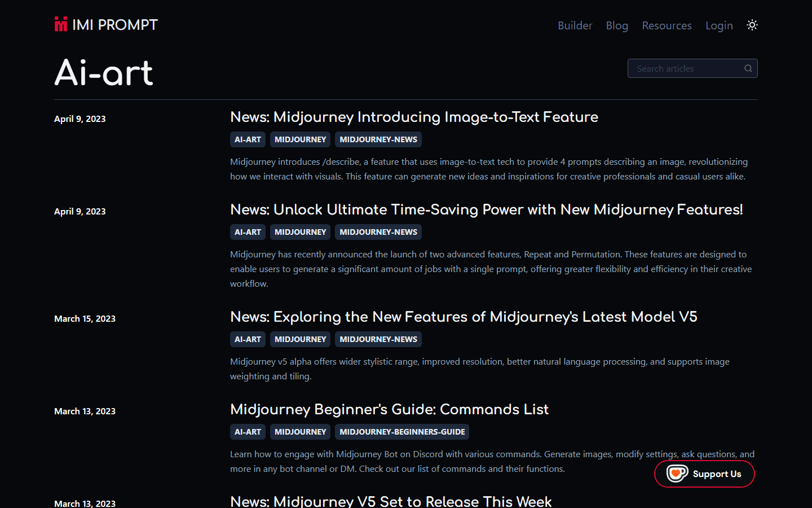The height and width of the screenshot is (508, 812).
Task: Focus the Search articles input field
Action: [692, 68]
